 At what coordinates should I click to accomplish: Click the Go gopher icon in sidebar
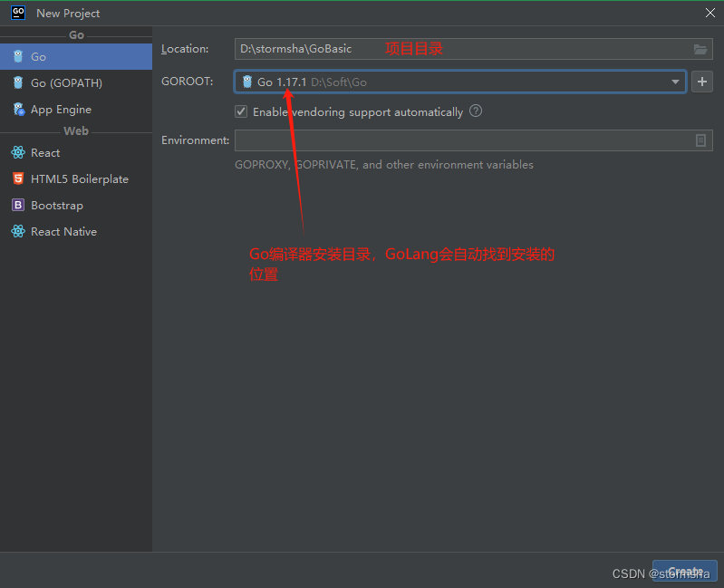18,56
